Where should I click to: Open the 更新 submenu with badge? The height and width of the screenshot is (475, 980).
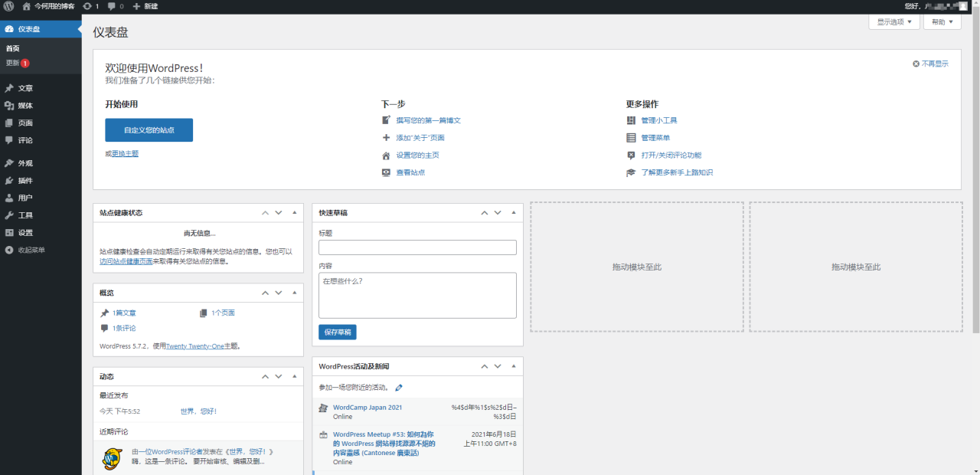point(18,63)
